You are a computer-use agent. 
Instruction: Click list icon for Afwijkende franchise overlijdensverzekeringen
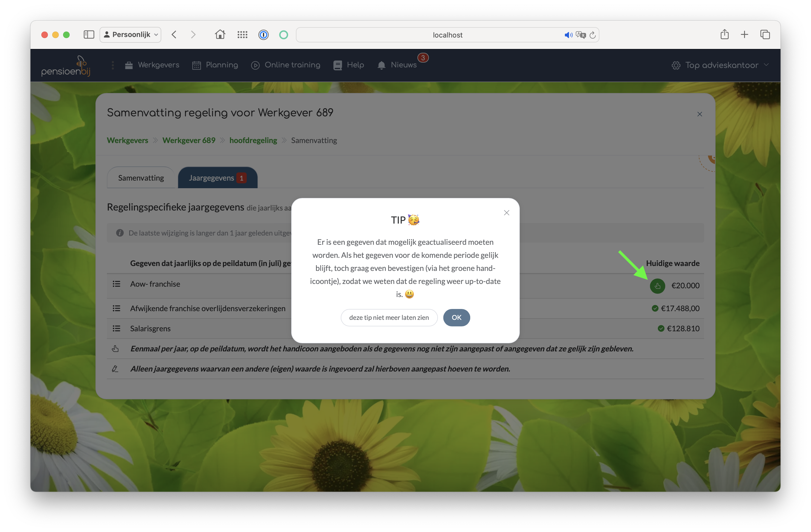[x=116, y=308]
